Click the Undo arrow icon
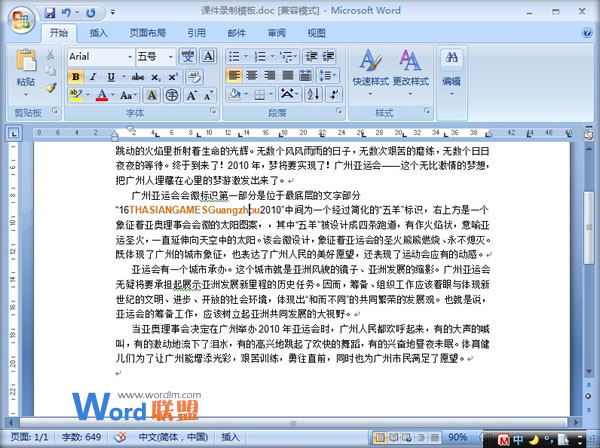The width and height of the screenshot is (600, 448). point(66,13)
